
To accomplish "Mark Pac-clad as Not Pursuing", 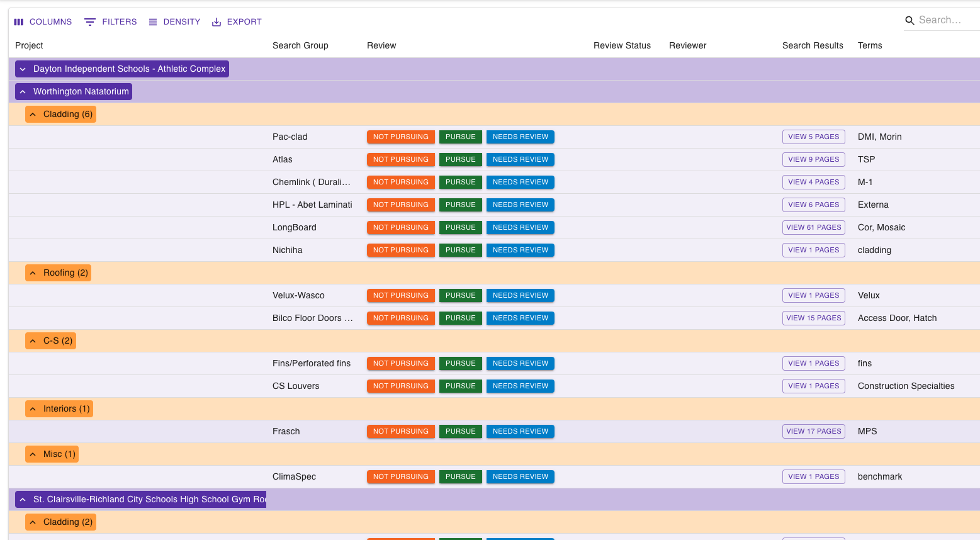I will click(400, 137).
